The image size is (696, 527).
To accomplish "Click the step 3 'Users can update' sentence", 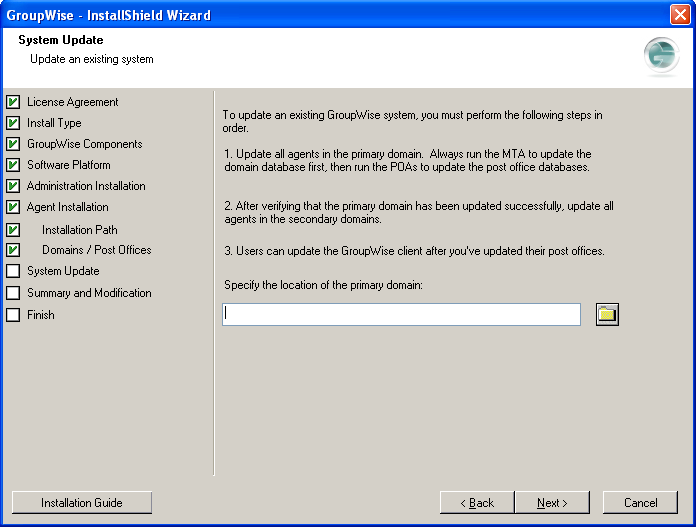I will pos(414,251).
